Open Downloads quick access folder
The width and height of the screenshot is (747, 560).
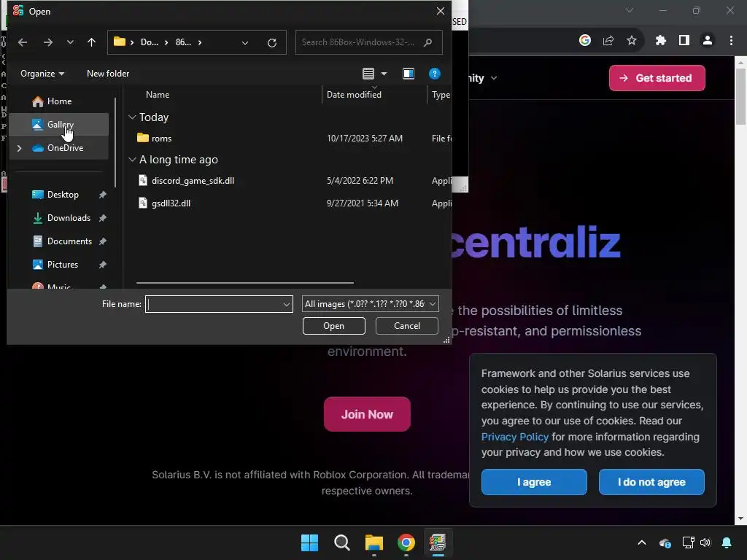click(x=69, y=217)
